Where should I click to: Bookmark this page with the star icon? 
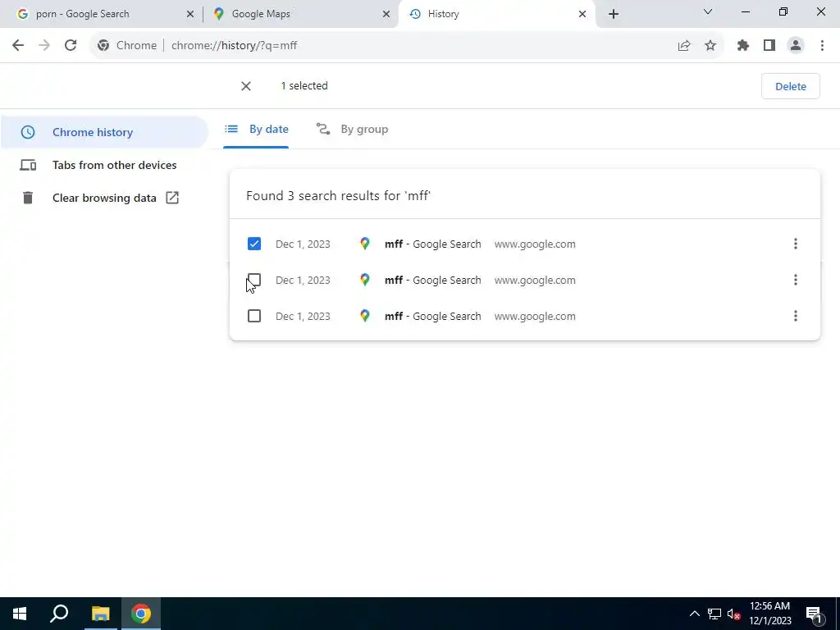[710, 46]
